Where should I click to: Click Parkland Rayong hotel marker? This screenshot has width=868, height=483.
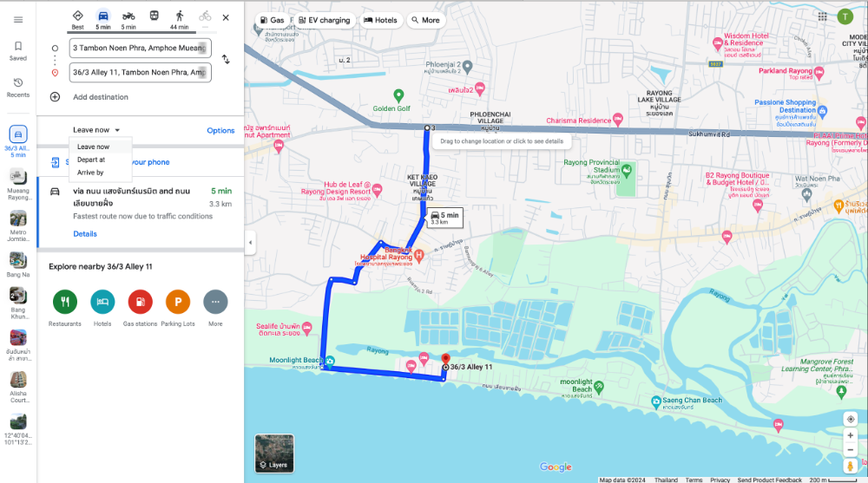coord(819,72)
